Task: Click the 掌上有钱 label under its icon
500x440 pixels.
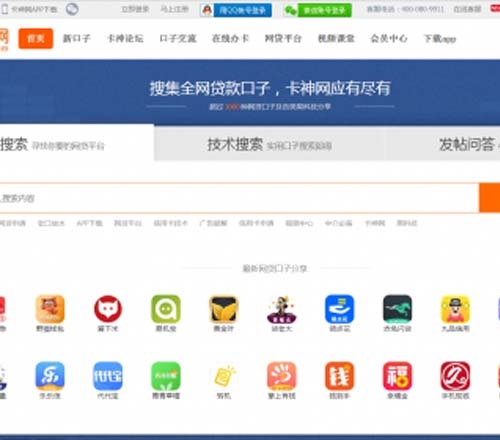Action: pyautogui.click(x=282, y=396)
